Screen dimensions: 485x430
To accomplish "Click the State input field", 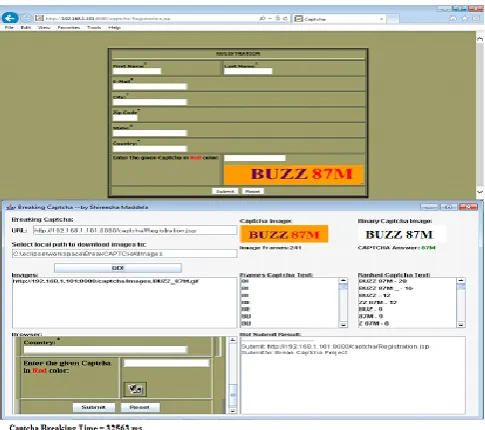I will pos(150,133).
